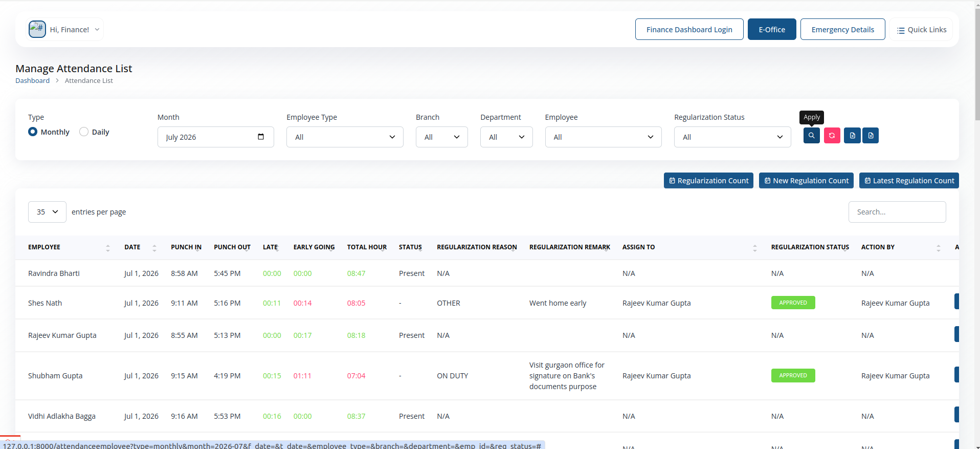Image resolution: width=980 pixels, height=449 pixels.
Task: Click the Apply search icon button
Action: [811, 136]
